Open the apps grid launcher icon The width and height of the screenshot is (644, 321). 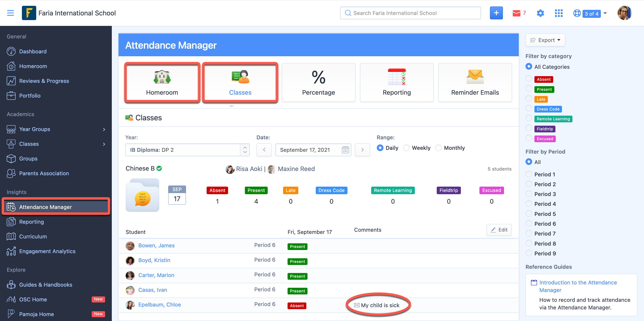(x=558, y=13)
